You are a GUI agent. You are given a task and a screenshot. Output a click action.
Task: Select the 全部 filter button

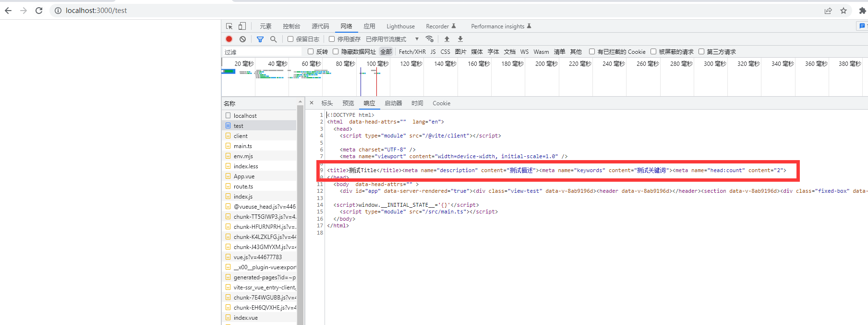click(x=386, y=51)
